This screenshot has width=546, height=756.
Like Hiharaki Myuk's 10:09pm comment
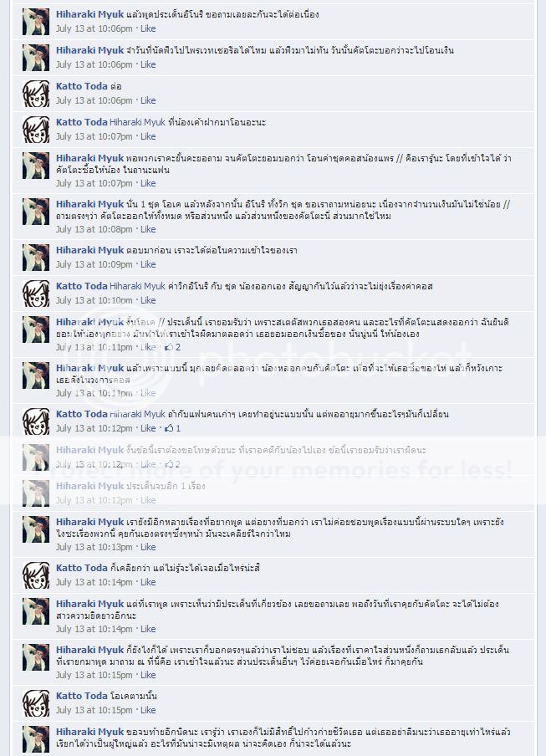coord(148,264)
